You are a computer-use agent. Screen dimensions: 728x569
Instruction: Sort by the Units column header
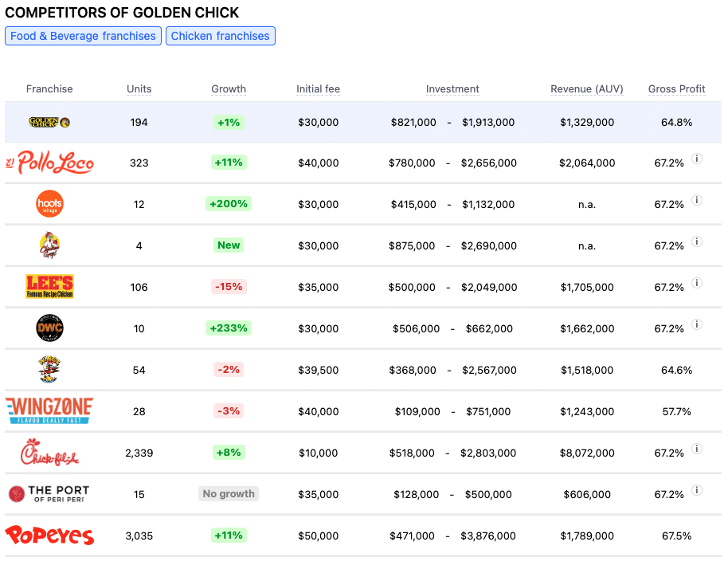(139, 88)
